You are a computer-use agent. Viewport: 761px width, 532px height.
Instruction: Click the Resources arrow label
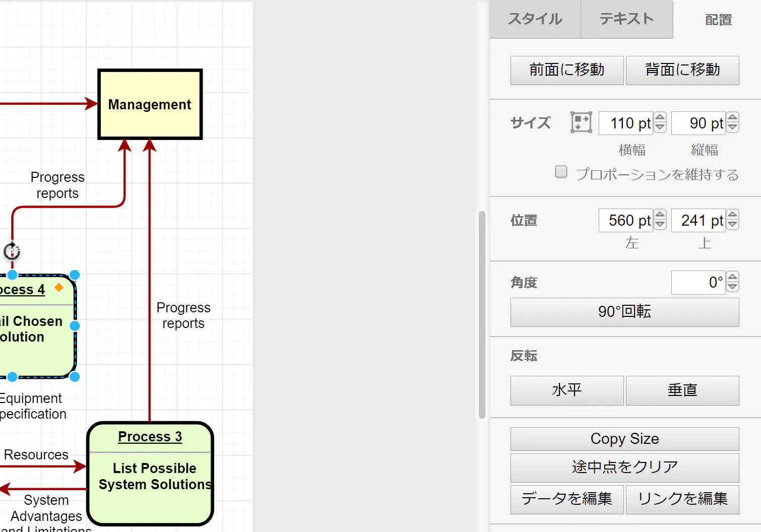tap(36, 454)
